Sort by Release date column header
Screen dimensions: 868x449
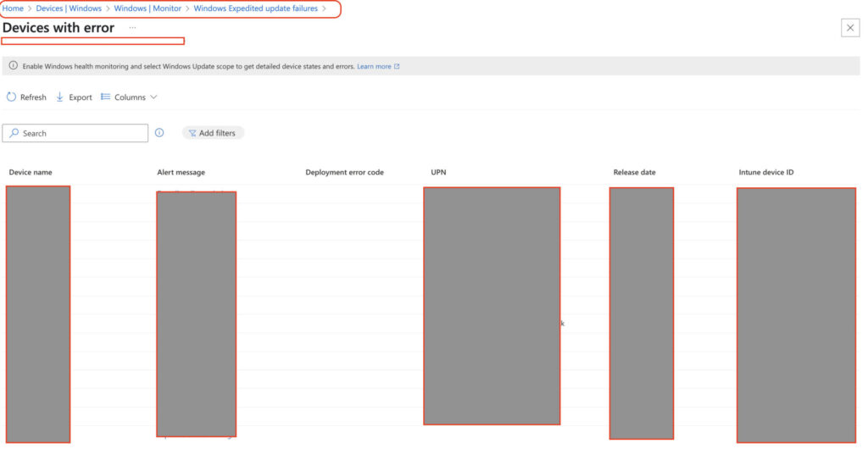pyautogui.click(x=634, y=173)
